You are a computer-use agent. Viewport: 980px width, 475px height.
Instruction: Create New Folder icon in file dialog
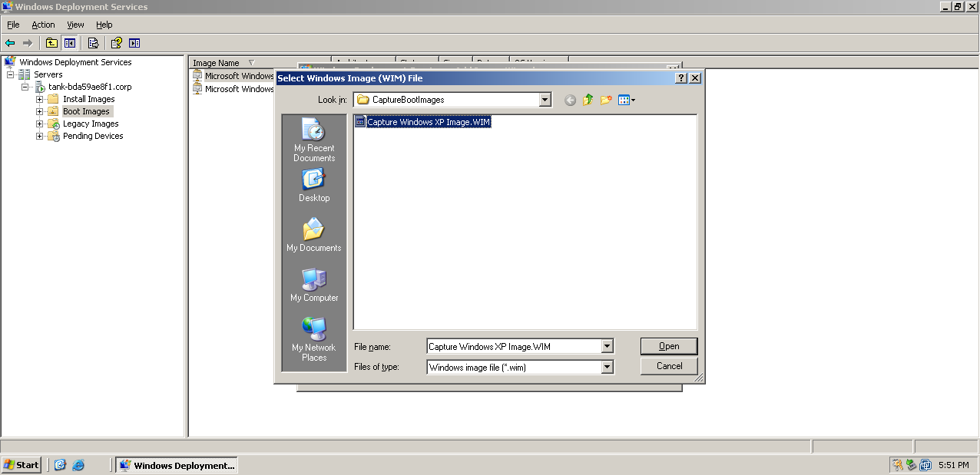[606, 100]
